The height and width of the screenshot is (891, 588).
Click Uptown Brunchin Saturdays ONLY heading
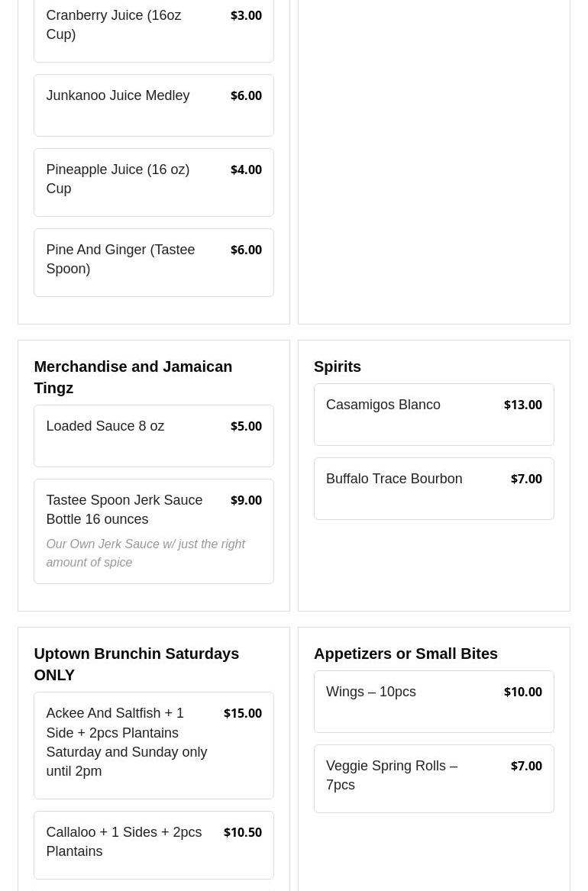(137, 664)
